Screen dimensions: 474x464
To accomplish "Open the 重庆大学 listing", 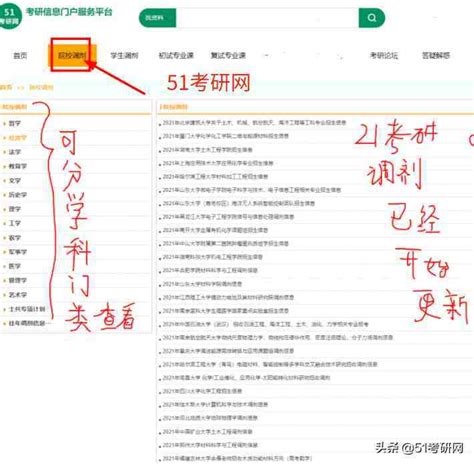I will (228, 351).
